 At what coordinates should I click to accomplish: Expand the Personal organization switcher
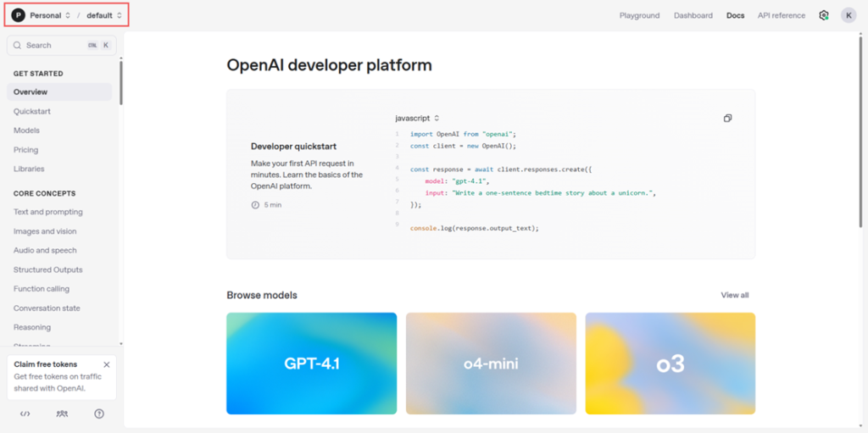50,15
